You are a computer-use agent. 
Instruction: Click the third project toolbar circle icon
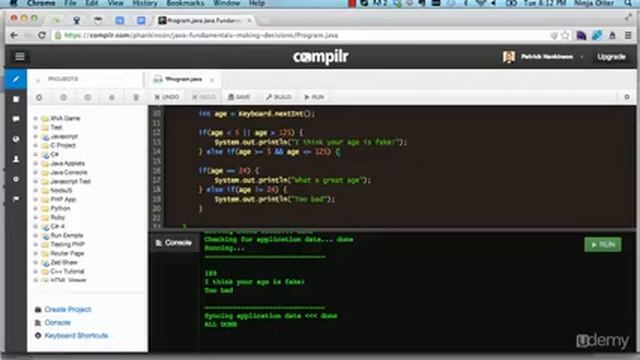coord(88,98)
